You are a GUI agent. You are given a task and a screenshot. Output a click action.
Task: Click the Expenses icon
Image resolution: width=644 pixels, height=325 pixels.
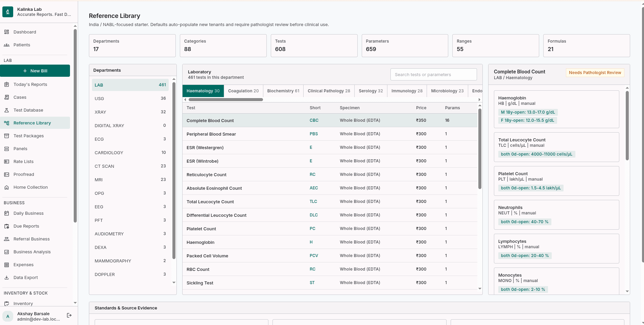click(x=6, y=264)
